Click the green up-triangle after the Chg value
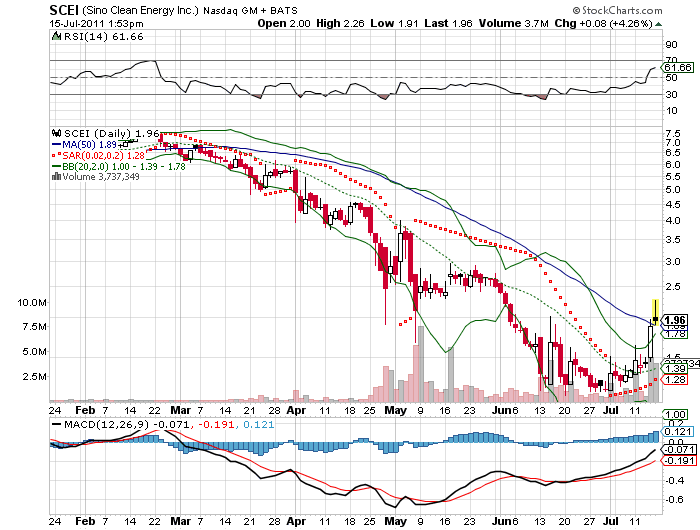Screen dimensions: 700x530 point(658,24)
